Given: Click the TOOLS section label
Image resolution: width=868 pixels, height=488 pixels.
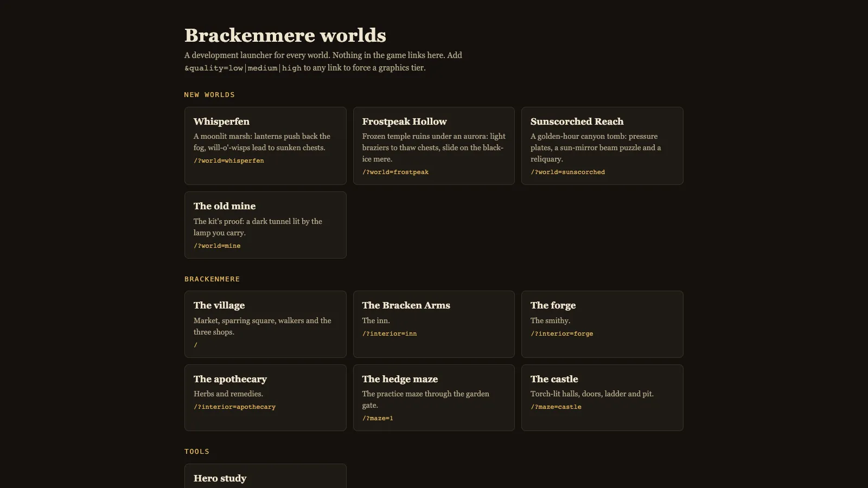Looking at the screenshot, I should (x=197, y=452).
